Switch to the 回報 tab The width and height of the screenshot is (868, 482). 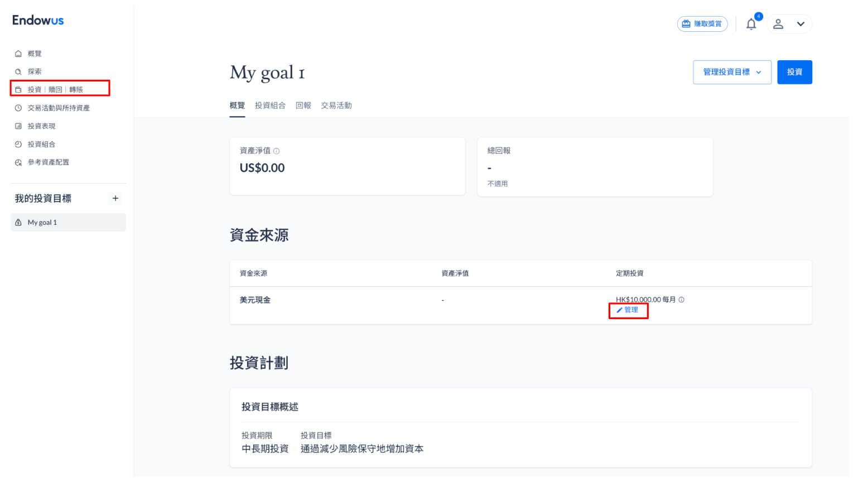point(303,105)
